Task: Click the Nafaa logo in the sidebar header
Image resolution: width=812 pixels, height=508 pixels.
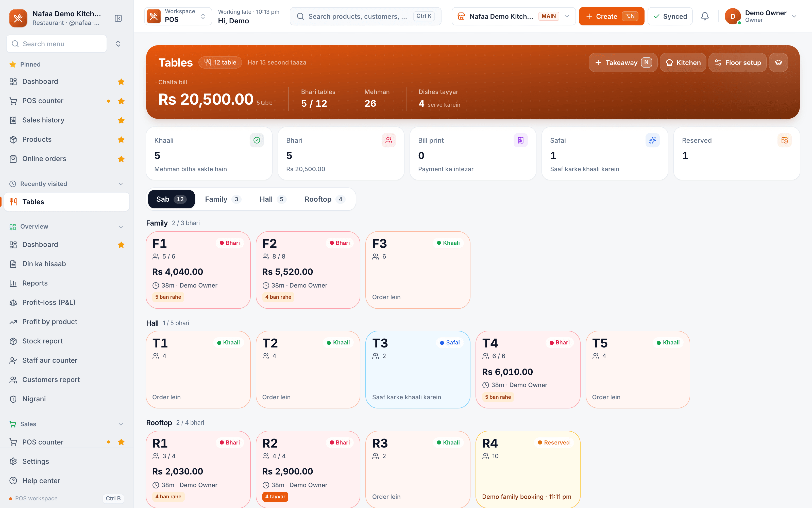Action: (x=18, y=18)
